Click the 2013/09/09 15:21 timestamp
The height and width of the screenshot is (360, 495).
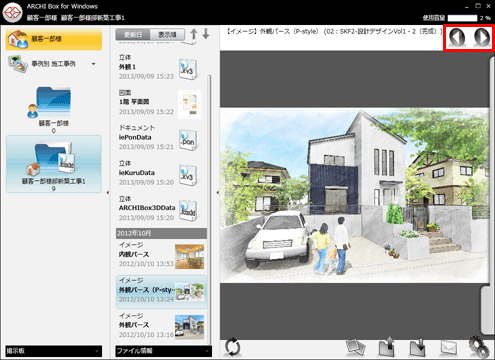(146, 147)
